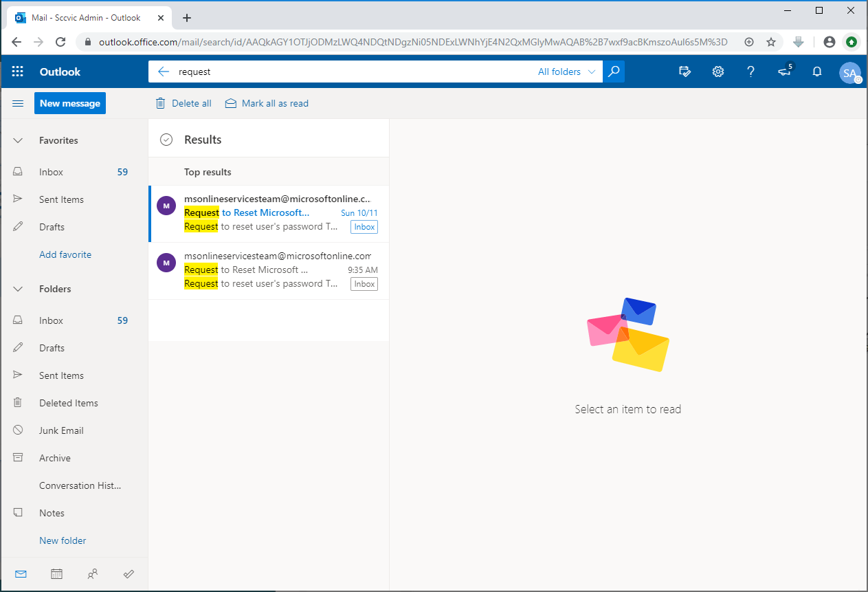Image resolution: width=868 pixels, height=592 pixels.
Task: Open Settings gear in Outlook header
Action: click(x=717, y=72)
